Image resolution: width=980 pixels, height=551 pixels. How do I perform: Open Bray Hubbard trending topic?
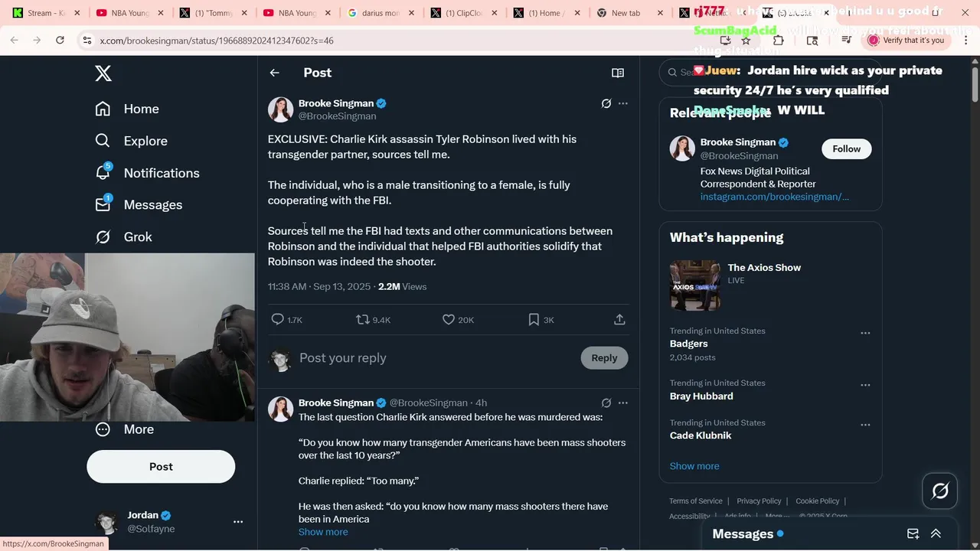tap(701, 396)
